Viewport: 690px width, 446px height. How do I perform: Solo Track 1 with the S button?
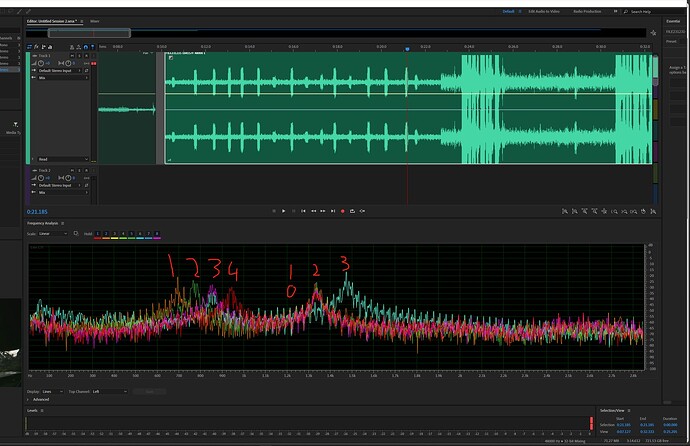click(79, 56)
